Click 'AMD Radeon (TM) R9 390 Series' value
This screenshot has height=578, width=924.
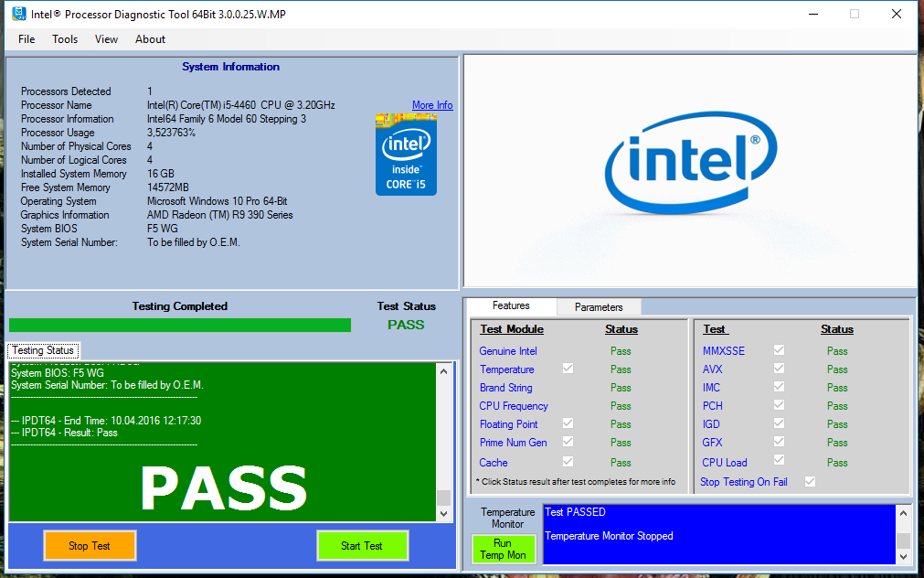pos(219,215)
